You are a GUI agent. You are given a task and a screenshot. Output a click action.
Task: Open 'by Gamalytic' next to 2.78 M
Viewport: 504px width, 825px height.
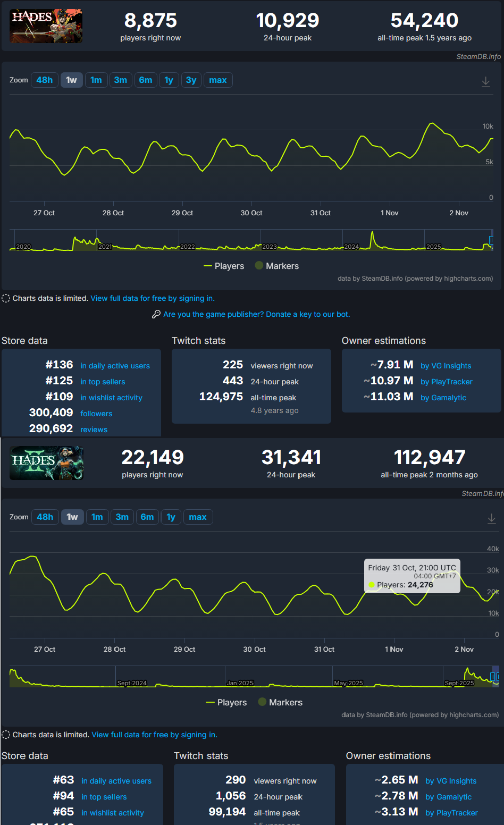pos(449,797)
